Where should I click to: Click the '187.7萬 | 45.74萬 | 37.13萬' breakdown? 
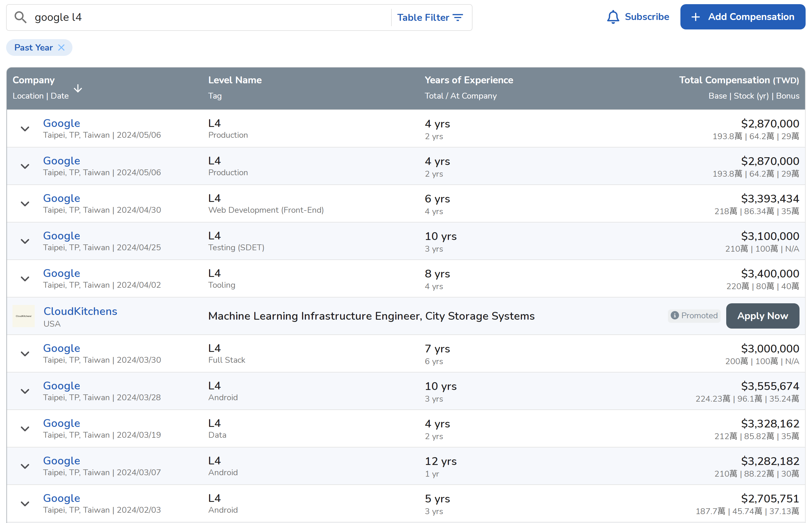pos(747,511)
